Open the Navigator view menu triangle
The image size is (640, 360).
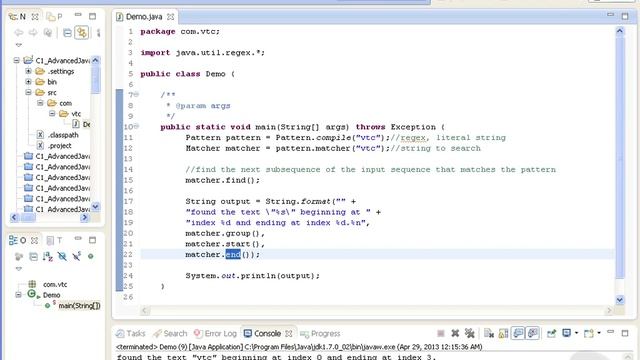pos(18,45)
